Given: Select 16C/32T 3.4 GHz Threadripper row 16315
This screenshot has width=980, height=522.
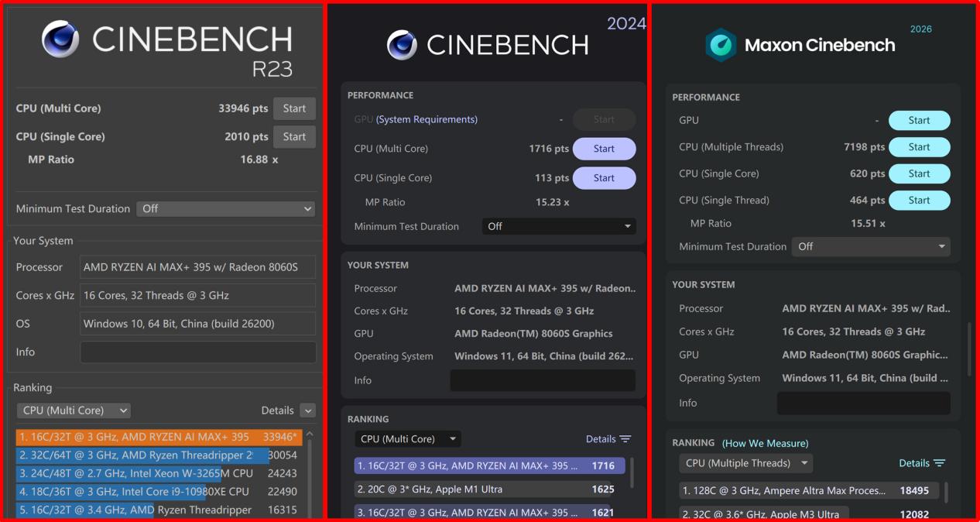Looking at the screenshot, I should click(x=159, y=510).
